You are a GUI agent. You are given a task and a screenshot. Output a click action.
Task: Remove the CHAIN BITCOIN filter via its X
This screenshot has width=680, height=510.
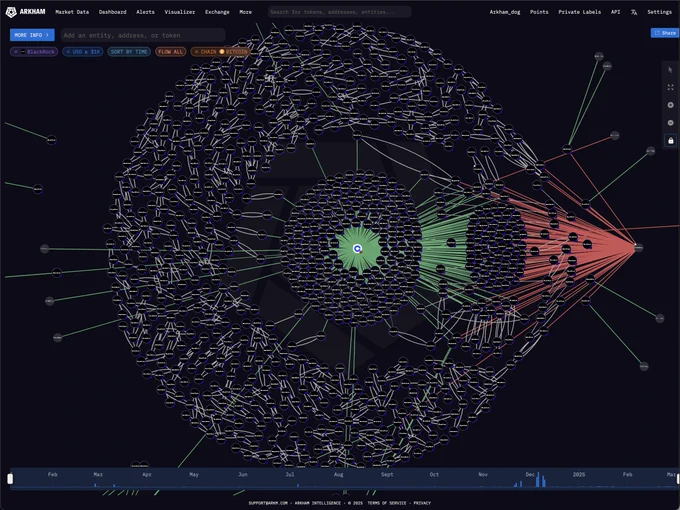click(196, 52)
